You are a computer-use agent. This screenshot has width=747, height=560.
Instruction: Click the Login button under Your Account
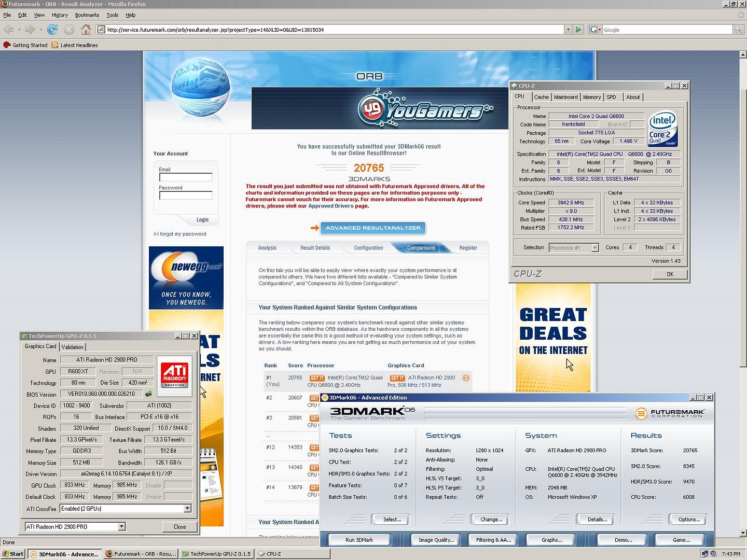202,220
